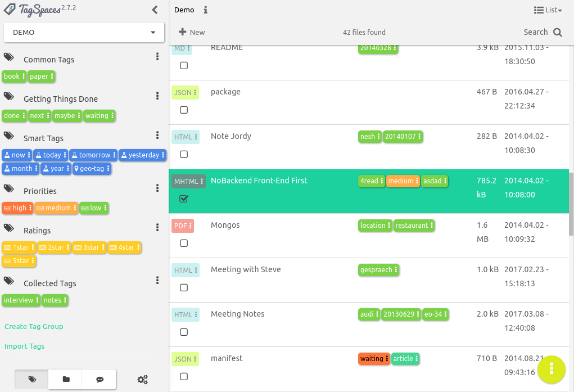Click the orange high priority tag

(16, 208)
